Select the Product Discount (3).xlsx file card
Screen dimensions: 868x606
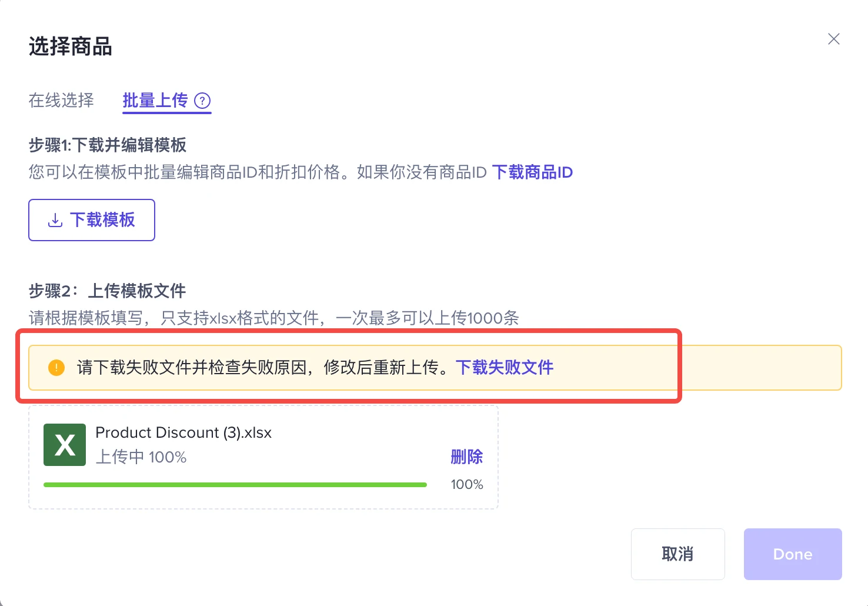pos(263,457)
